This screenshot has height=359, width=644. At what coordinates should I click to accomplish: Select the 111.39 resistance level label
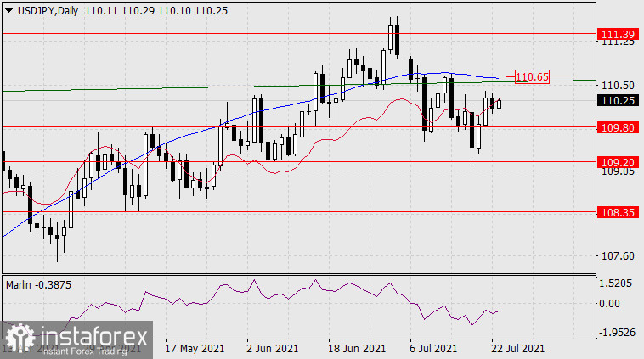click(x=616, y=34)
